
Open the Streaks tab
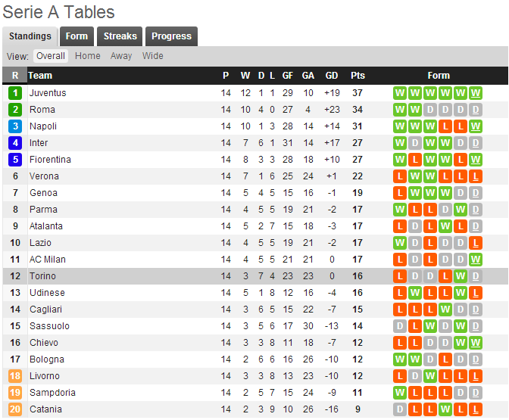click(120, 36)
